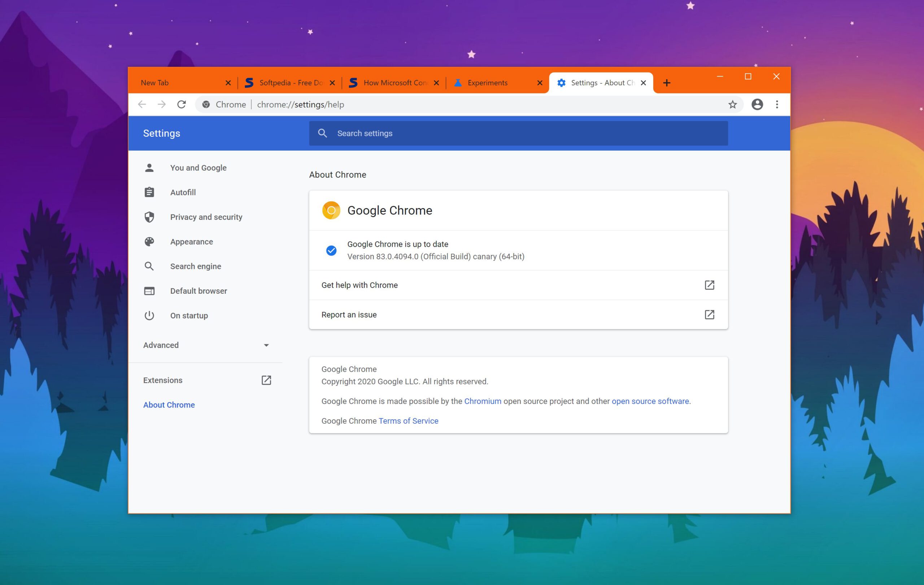The image size is (924, 585).
Task: Select the Search engine magnifier icon
Action: pos(149,266)
